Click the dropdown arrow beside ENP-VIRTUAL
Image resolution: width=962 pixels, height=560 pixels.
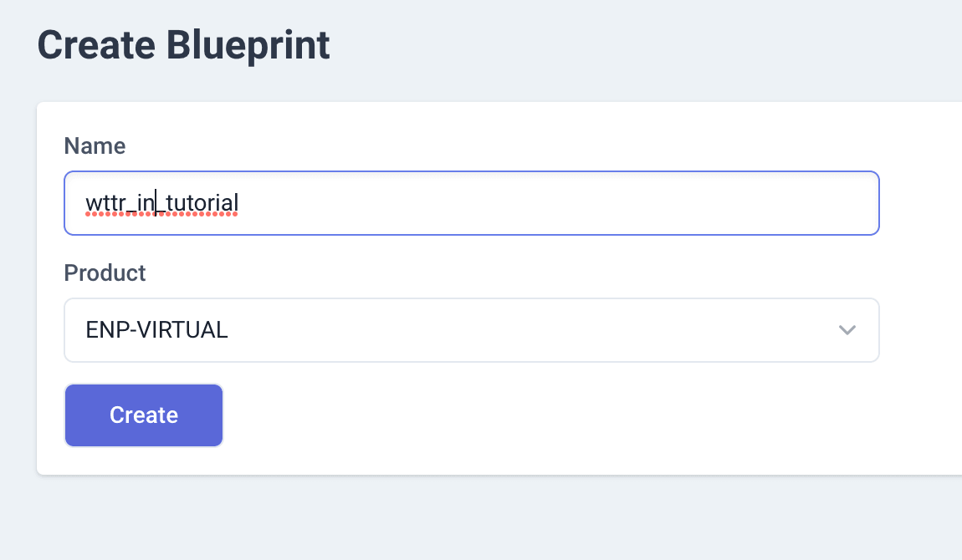pos(847,330)
